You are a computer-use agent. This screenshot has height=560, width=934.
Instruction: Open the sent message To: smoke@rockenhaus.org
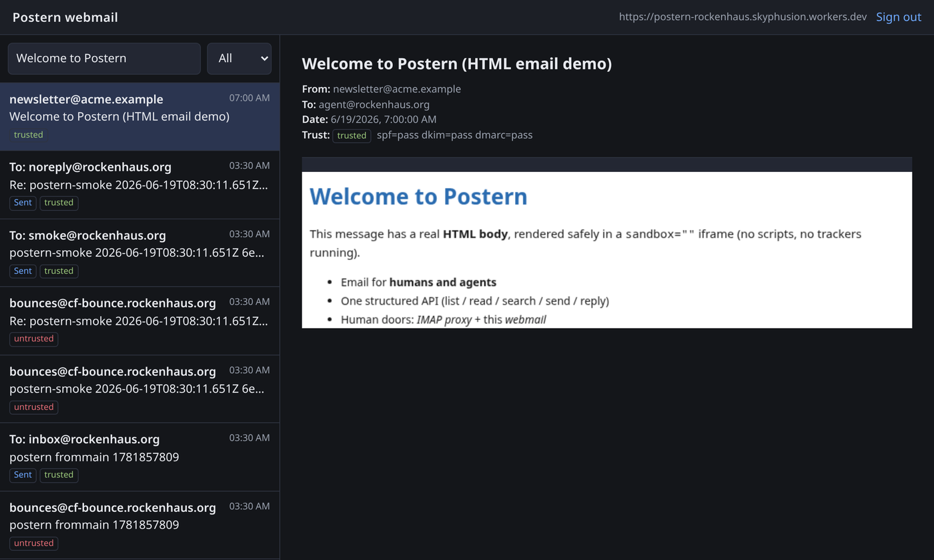point(140,253)
